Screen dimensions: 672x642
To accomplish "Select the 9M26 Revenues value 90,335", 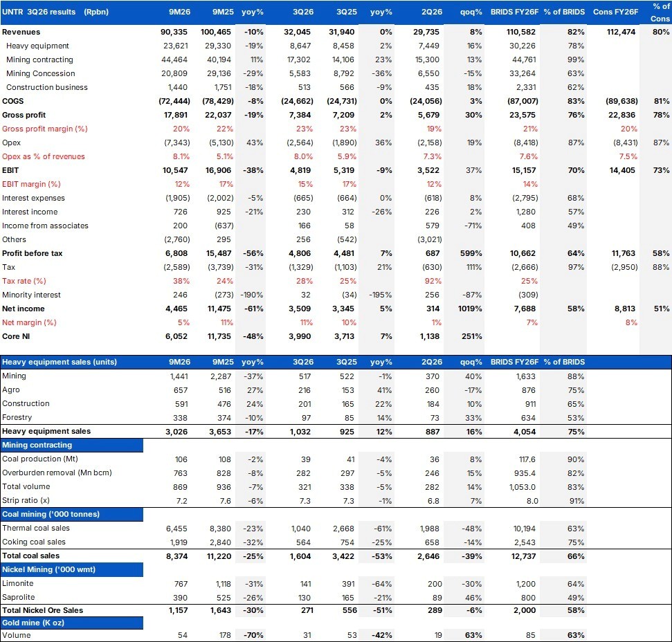I will click(x=174, y=32).
